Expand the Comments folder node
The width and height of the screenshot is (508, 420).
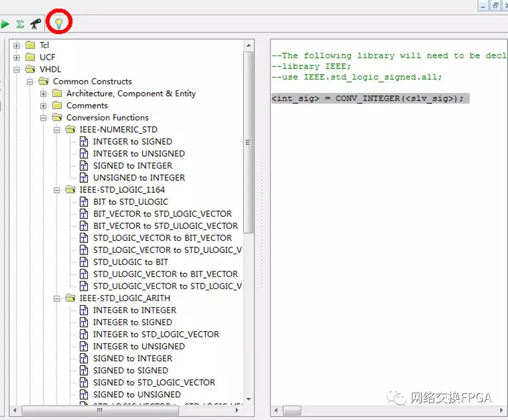[x=43, y=106]
